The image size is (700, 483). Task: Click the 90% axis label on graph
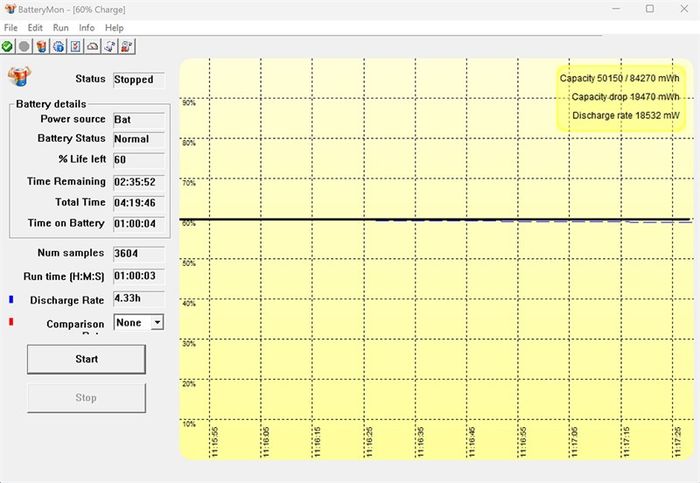189,103
